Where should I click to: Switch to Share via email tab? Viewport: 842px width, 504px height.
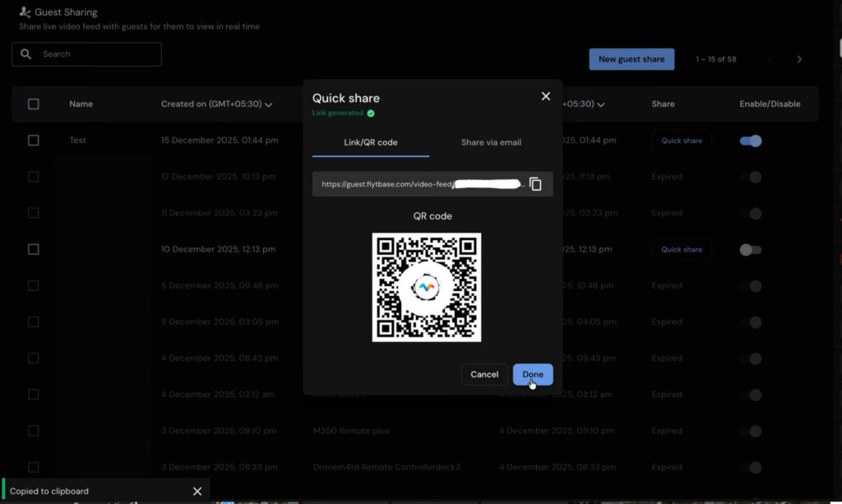tap(491, 142)
